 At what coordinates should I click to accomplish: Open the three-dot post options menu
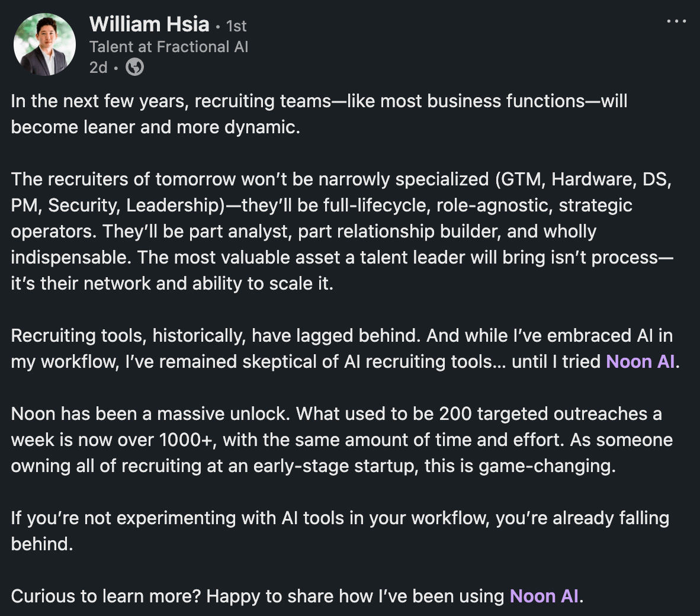676,21
